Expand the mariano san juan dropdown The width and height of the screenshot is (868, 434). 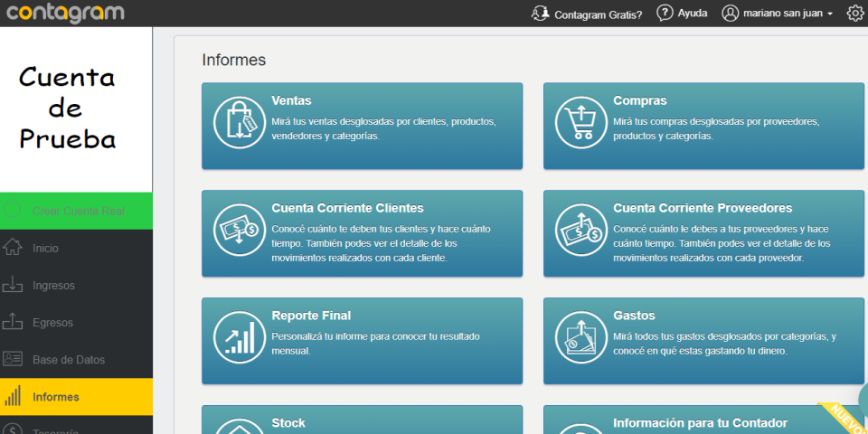point(788,14)
